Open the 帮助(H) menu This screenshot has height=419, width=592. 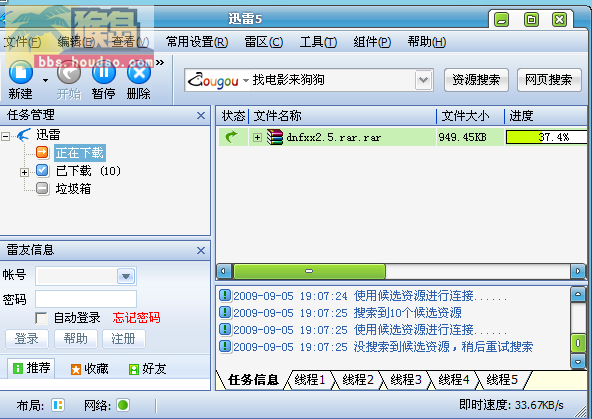pos(427,42)
